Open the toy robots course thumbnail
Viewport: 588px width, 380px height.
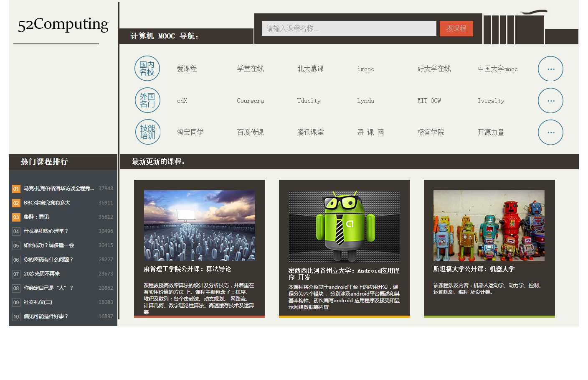point(489,225)
